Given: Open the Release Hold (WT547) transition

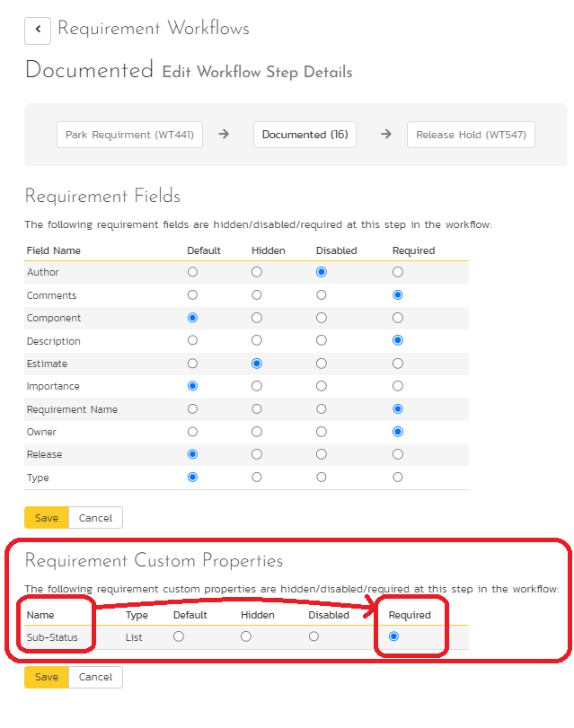Looking at the screenshot, I should pyautogui.click(x=471, y=135).
